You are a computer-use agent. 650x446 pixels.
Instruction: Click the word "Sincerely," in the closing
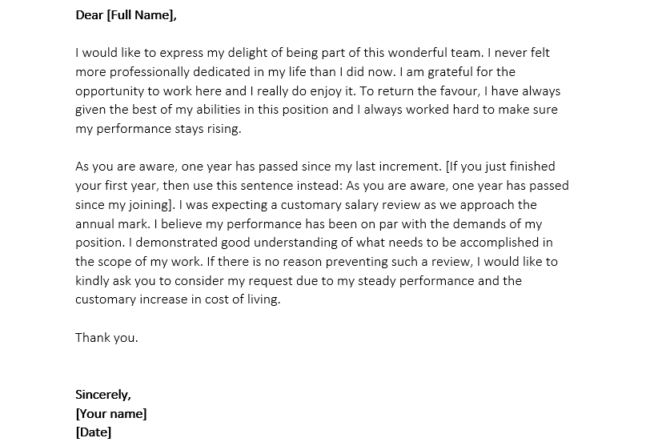[103, 394]
